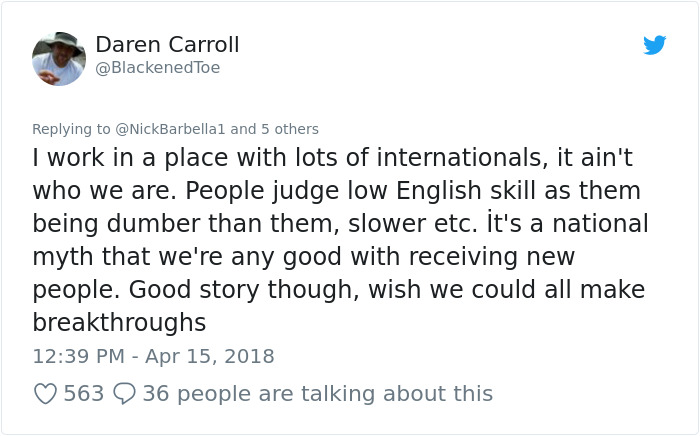Open the @BlackenedToe handle link
Screen dimensions: 700x436
158,68
